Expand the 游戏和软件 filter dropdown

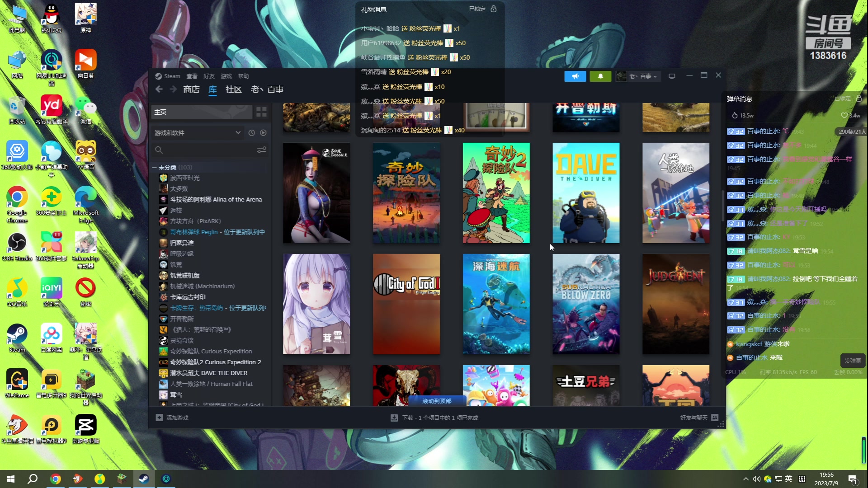(x=198, y=133)
